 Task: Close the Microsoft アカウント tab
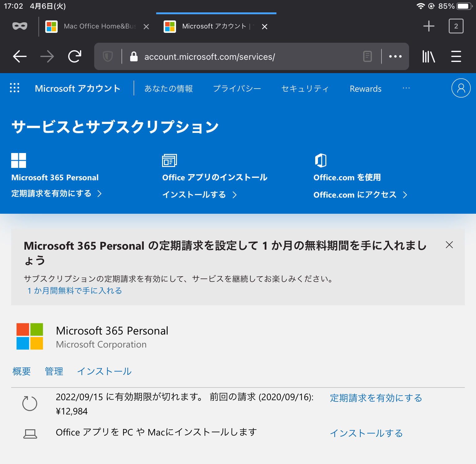265,27
